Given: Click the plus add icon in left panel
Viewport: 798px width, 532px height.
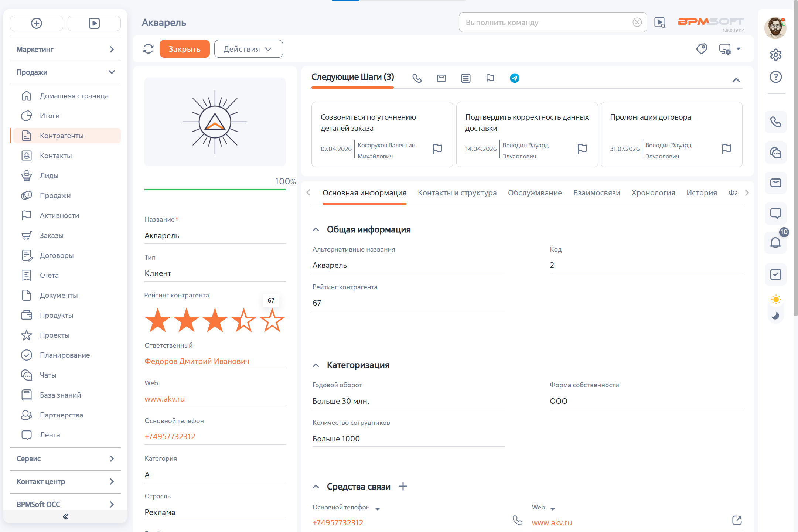Looking at the screenshot, I should [x=37, y=23].
